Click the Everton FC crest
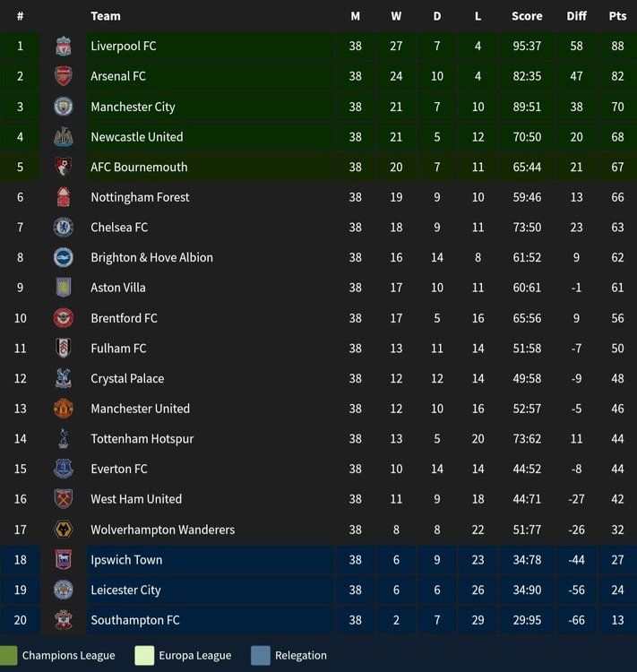The height and width of the screenshot is (672, 637). 63,469
